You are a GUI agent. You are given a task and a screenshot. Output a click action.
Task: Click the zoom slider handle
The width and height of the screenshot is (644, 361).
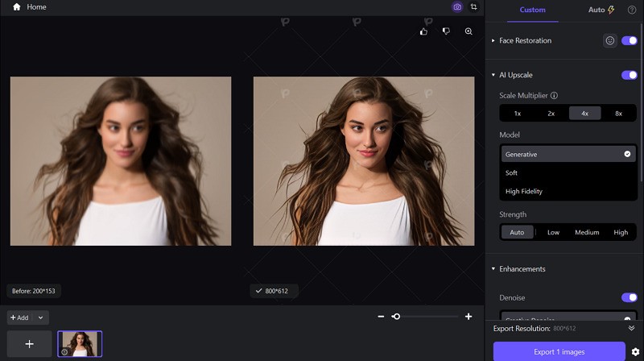(396, 317)
